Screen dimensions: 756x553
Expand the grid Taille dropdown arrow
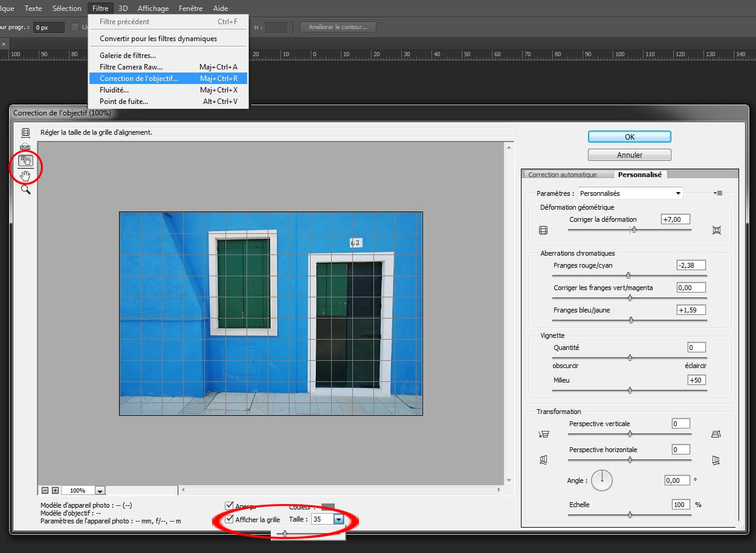click(338, 519)
